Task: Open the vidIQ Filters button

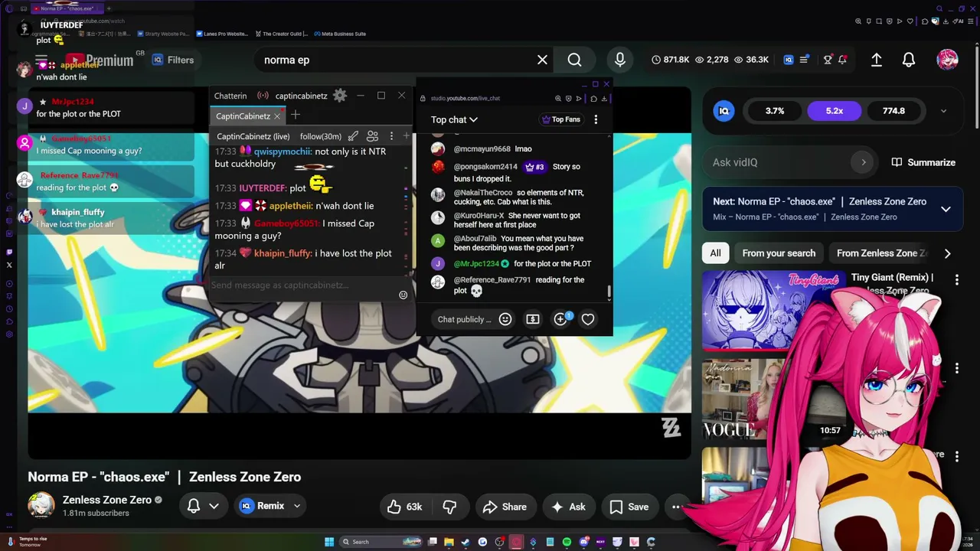Action: pyautogui.click(x=173, y=60)
